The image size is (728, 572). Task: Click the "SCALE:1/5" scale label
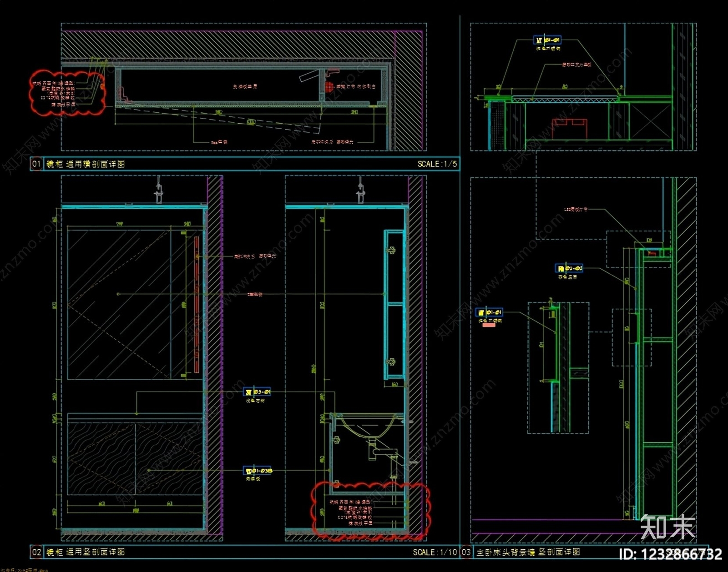coord(437,164)
